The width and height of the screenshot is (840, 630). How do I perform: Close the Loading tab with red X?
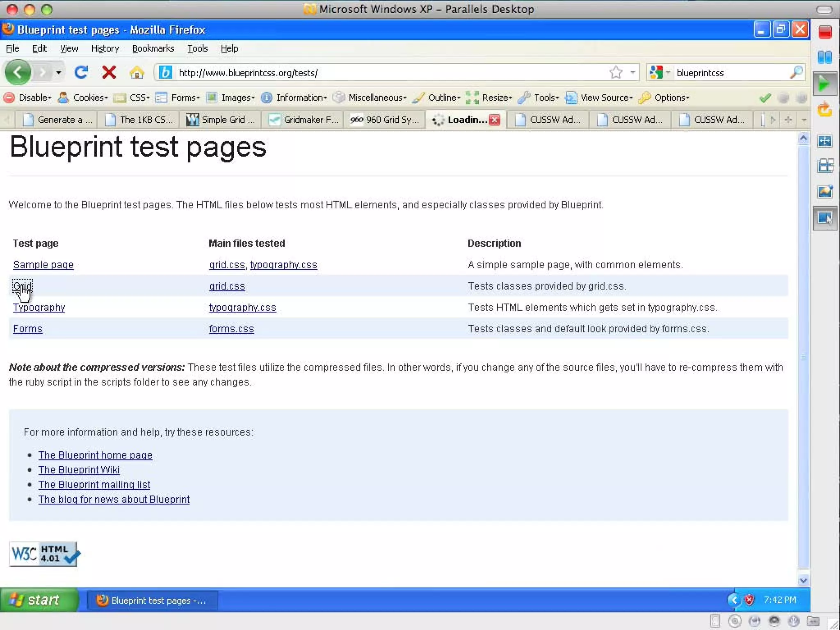(x=495, y=120)
